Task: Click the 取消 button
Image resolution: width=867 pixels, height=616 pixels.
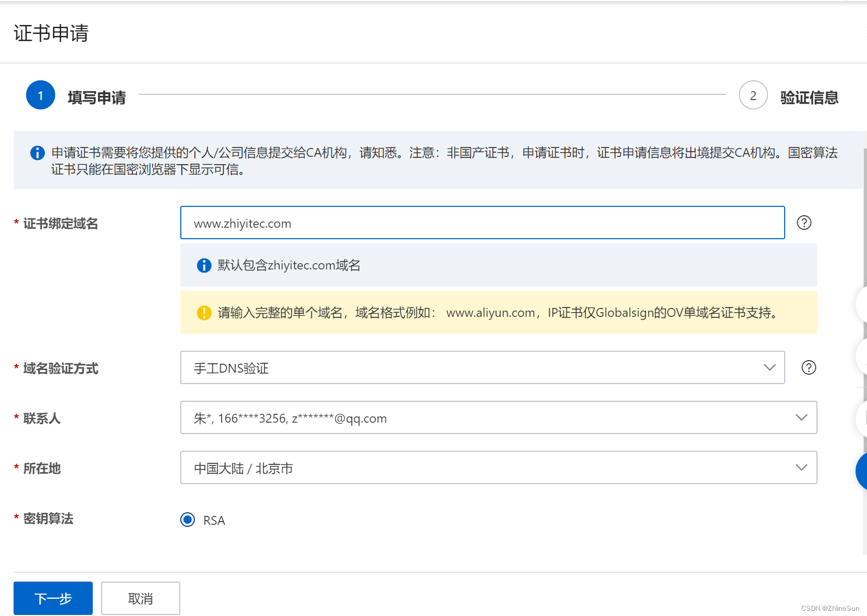Action: 141,598
